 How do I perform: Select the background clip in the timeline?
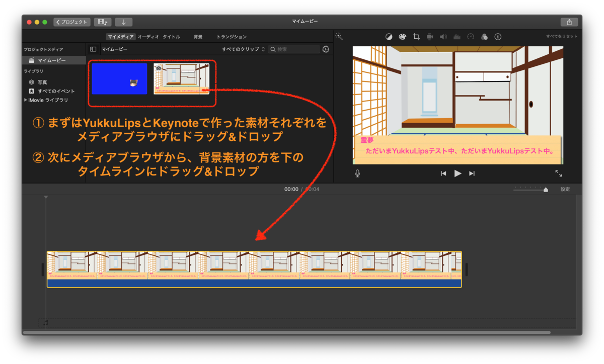tap(254, 269)
